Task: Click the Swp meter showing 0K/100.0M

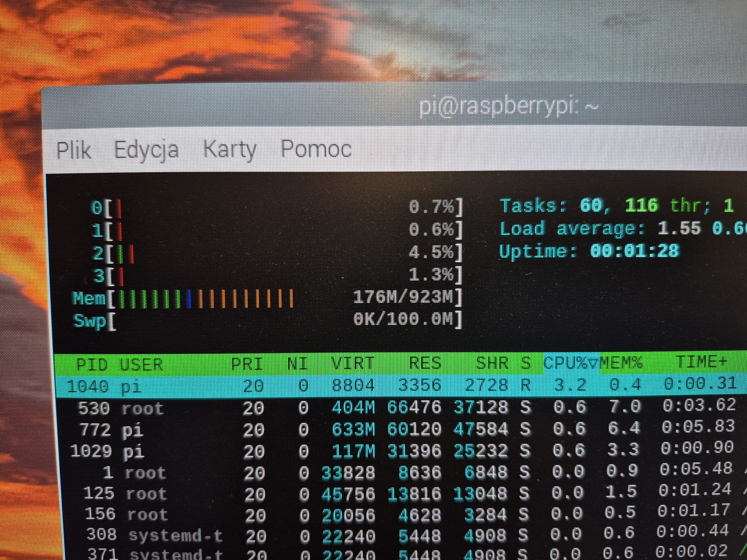Action: [268, 320]
